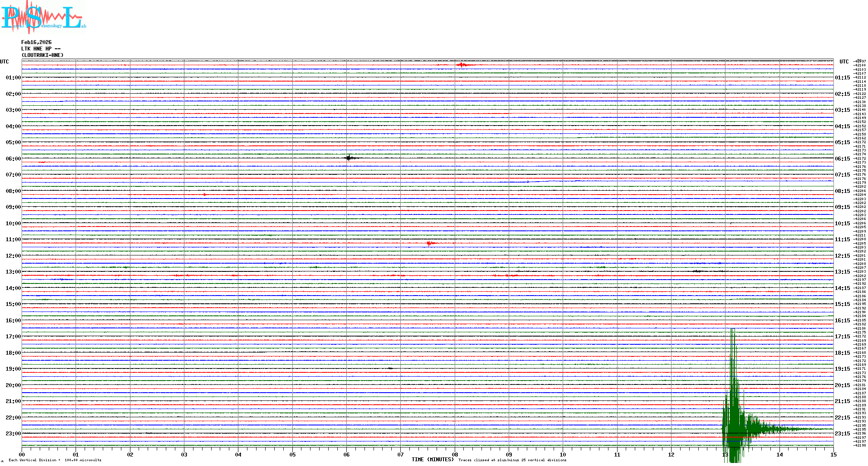
Task: Click the 23:15 time label on right
Action: click(842, 434)
